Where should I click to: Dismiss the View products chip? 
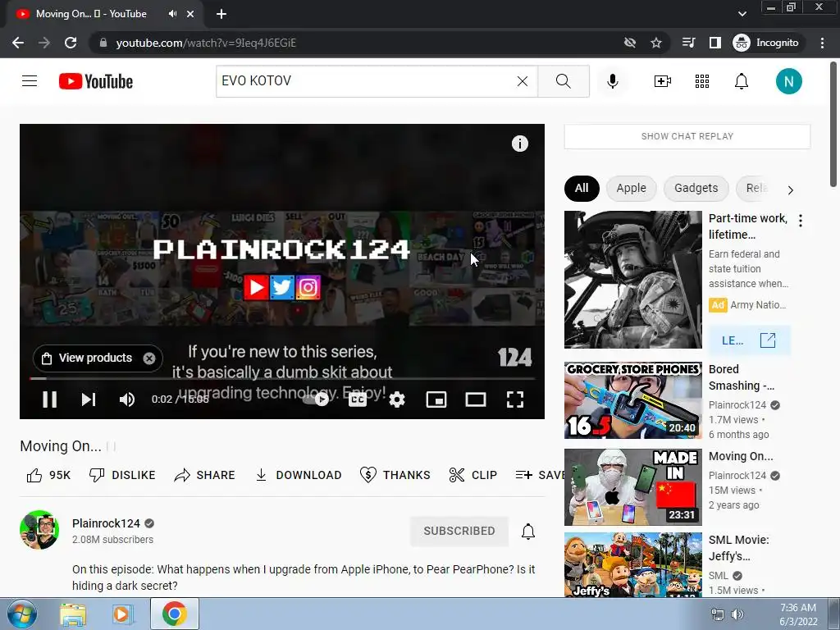(149, 358)
